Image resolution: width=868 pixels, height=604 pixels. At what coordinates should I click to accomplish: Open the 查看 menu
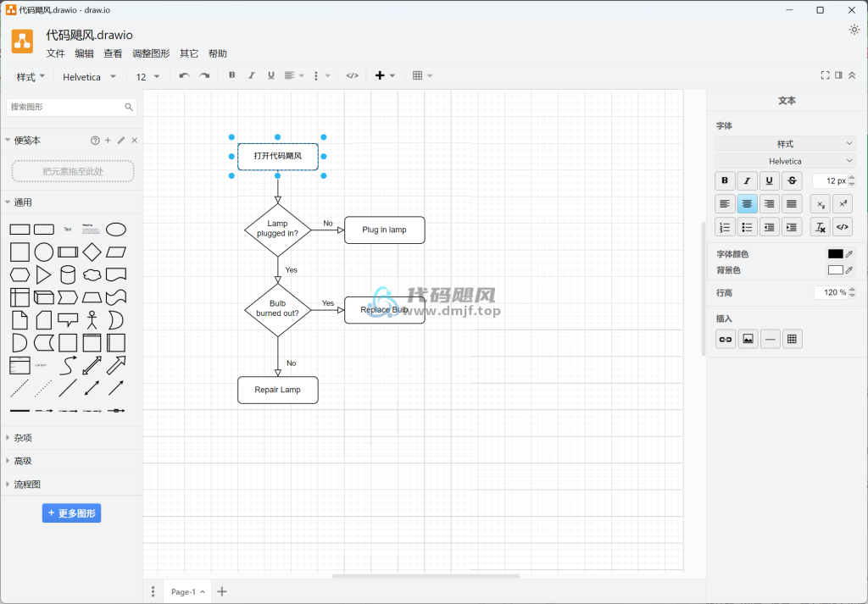113,53
